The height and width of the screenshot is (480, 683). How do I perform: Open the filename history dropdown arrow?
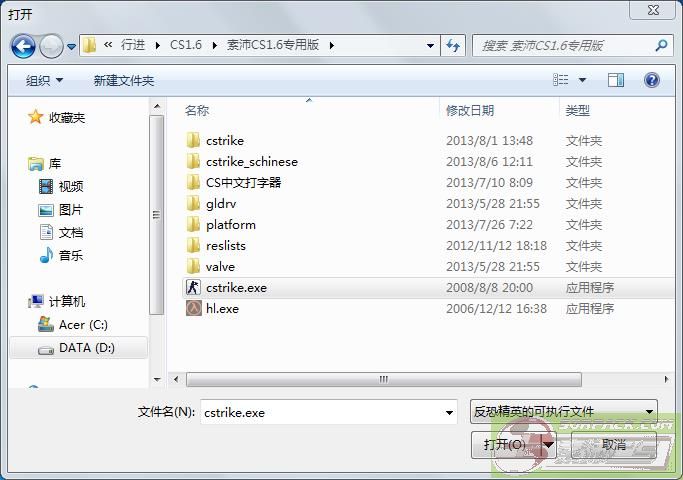pos(449,412)
